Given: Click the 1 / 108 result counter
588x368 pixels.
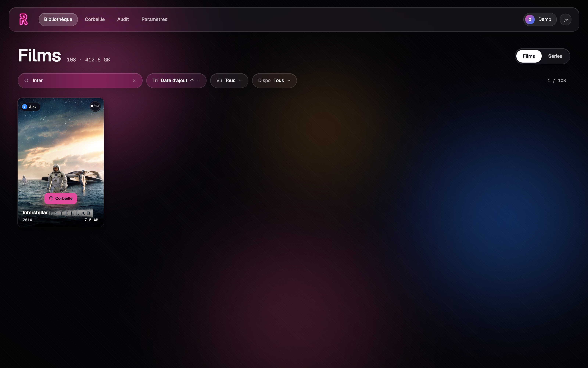Looking at the screenshot, I should (556, 81).
